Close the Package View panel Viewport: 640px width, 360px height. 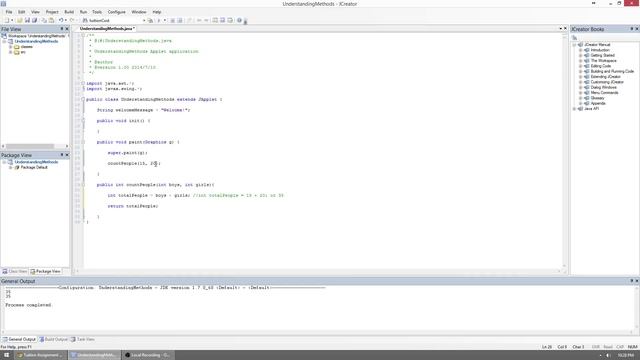(x=67, y=155)
